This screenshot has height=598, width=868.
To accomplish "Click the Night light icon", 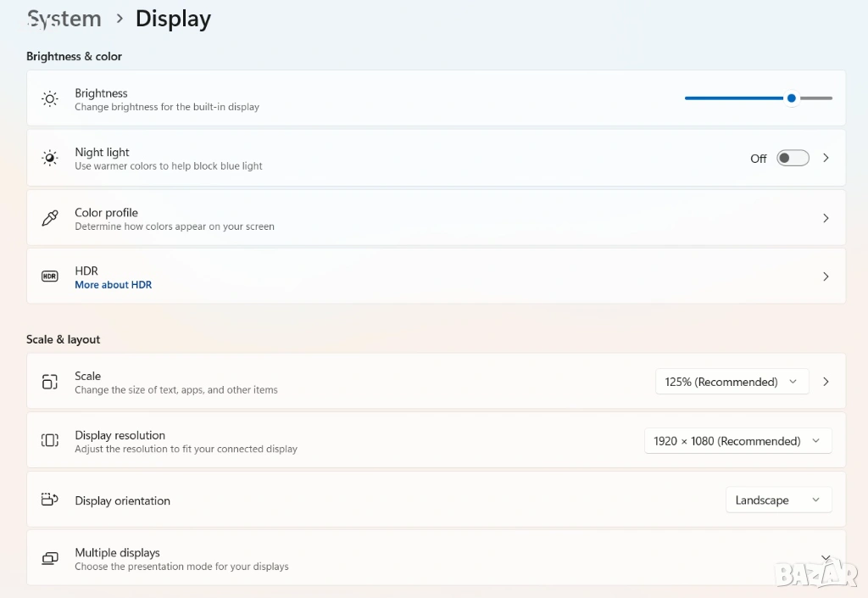I will (50, 159).
